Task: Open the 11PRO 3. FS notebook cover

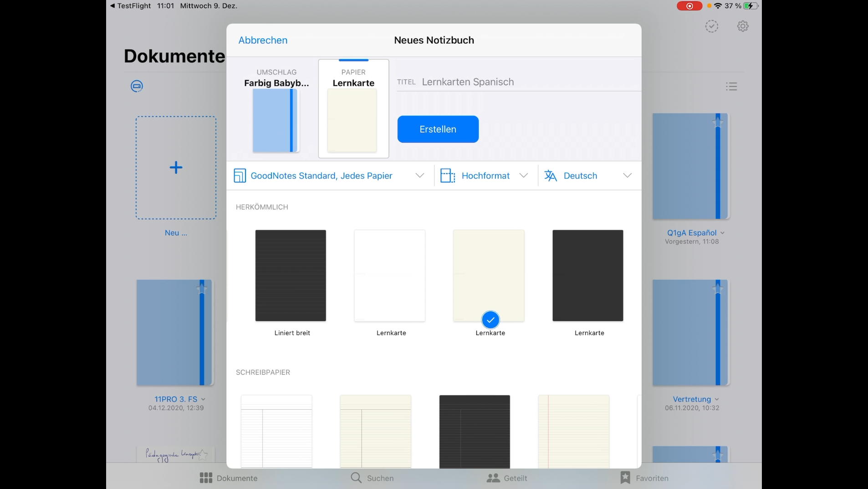Action: 174,333
